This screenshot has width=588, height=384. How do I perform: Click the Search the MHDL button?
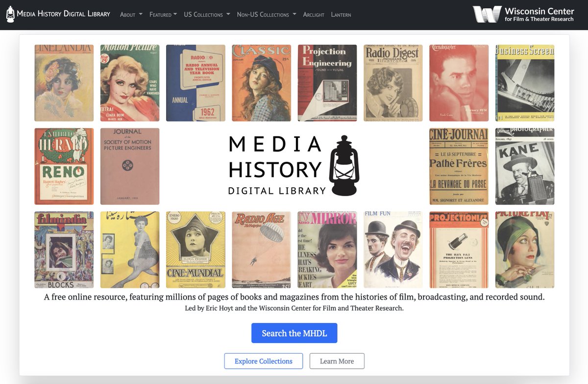point(294,333)
